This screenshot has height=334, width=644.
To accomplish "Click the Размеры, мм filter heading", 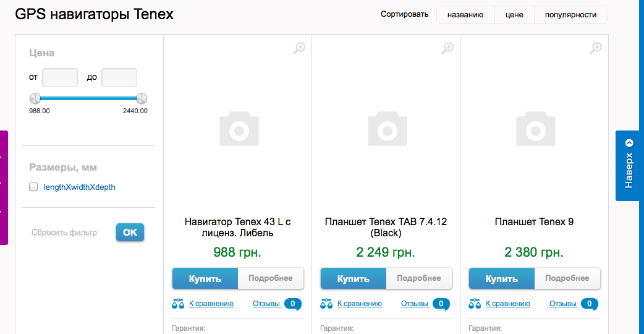I will (x=63, y=168).
